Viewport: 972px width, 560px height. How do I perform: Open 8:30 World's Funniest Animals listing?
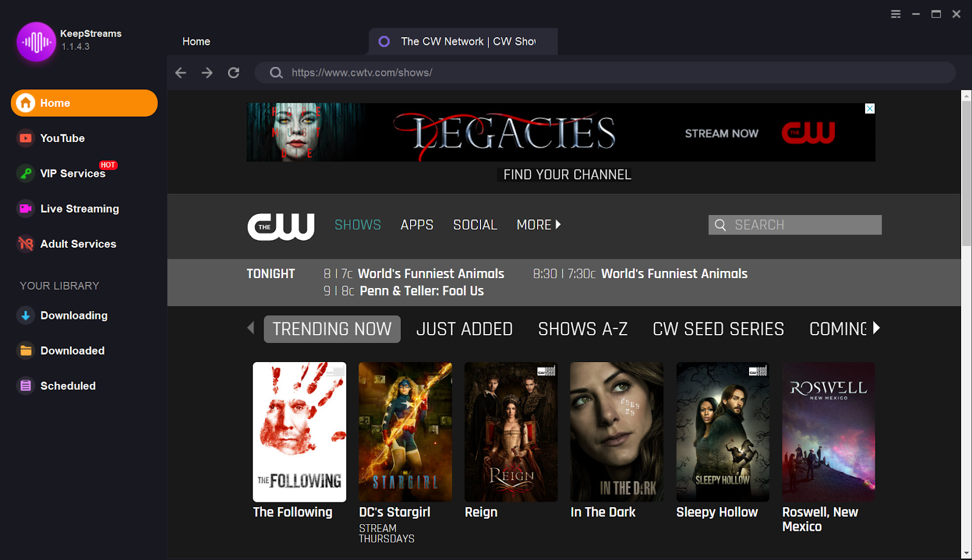[640, 274]
